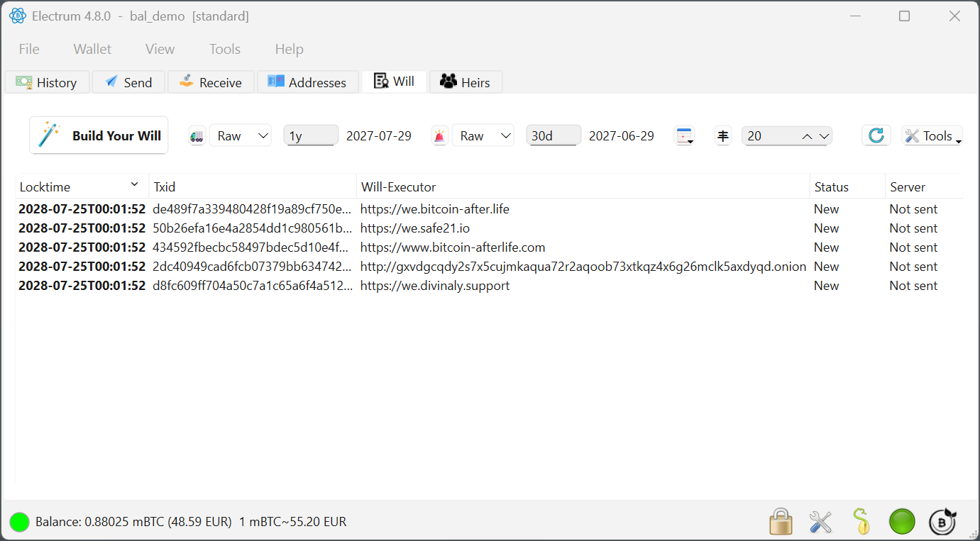Click the Build Your Will button
980x541 pixels.
point(99,135)
